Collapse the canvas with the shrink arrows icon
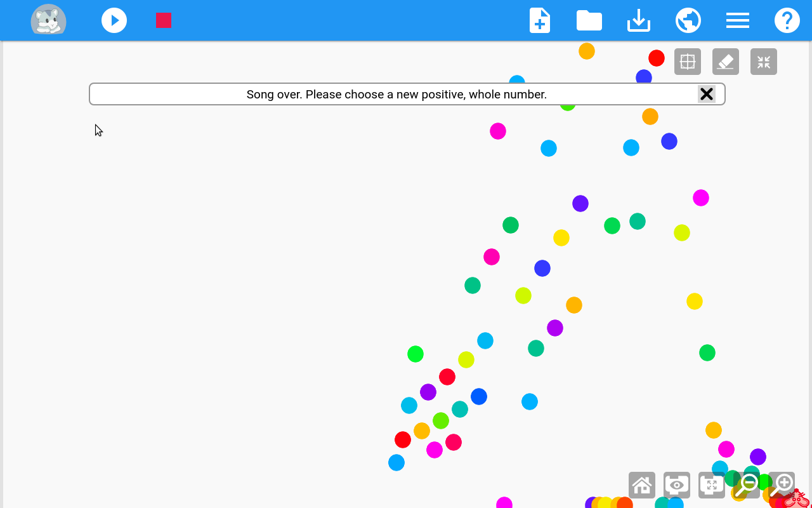812x508 pixels. [x=764, y=62]
